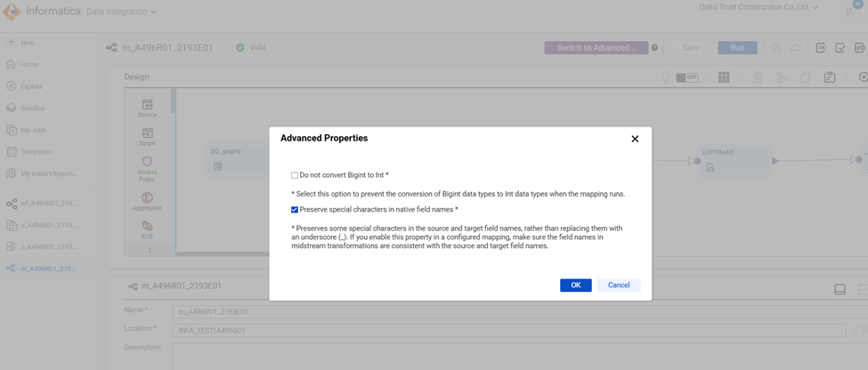This screenshot has height=370, width=868.
Task: Open My Jobs in the sidebar
Action: coord(27,130)
